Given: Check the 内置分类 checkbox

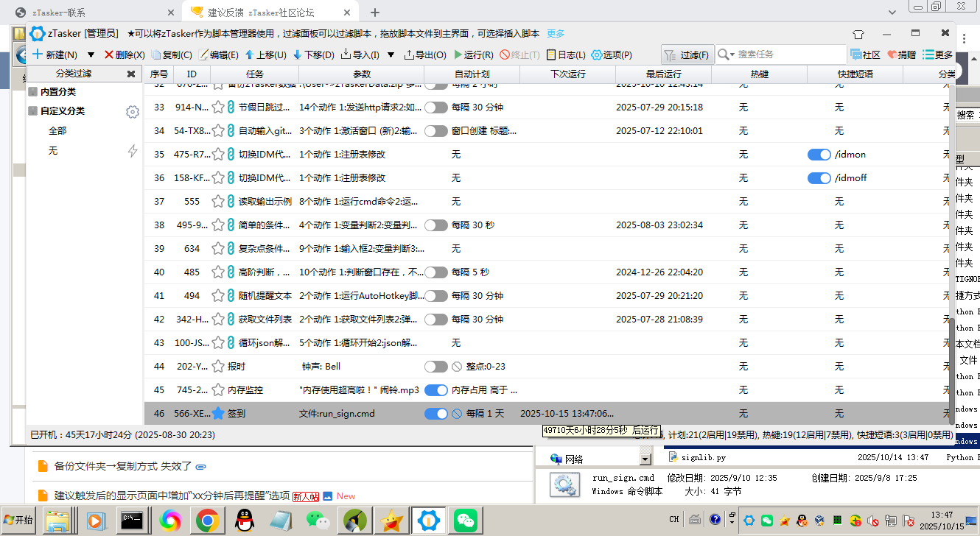Looking at the screenshot, I should point(31,91).
